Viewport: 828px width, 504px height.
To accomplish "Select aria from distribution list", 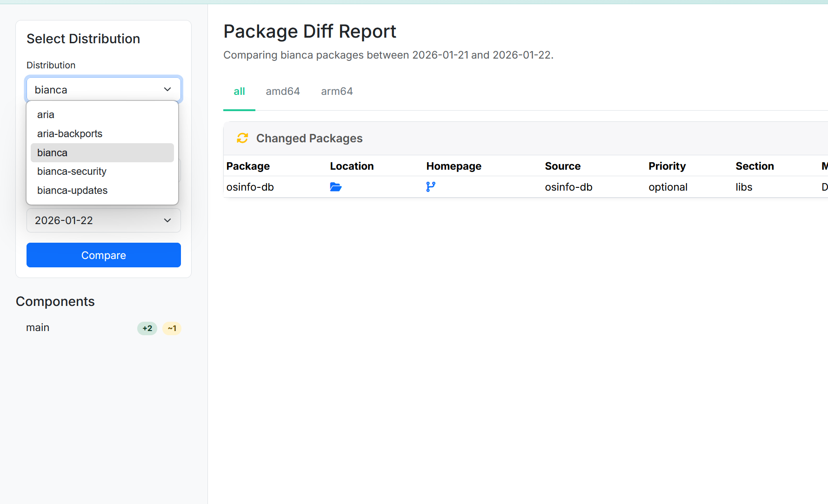I will (46, 114).
